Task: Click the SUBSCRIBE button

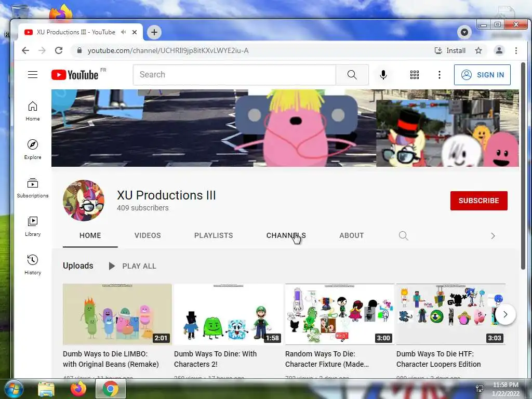Action: pos(478,201)
